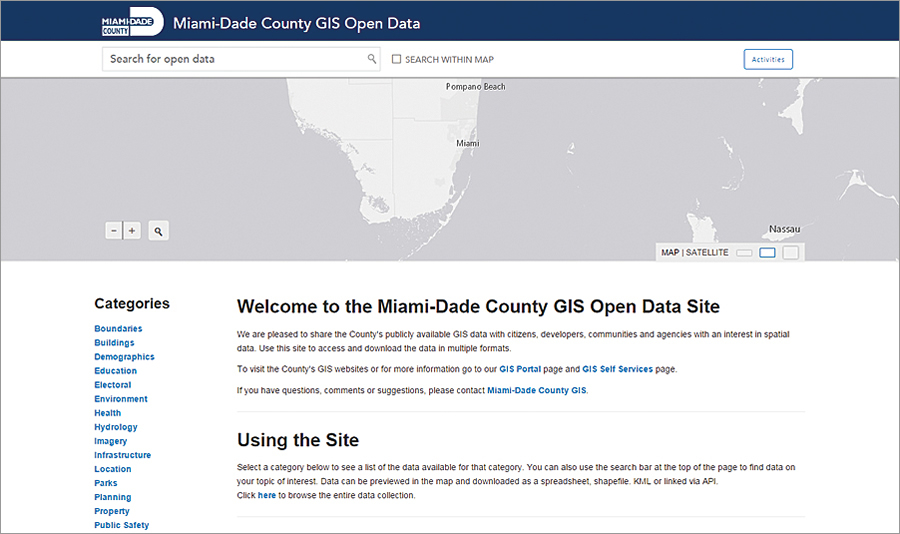This screenshot has width=900, height=534.
Task: Open the Location category
Action: 112,469
